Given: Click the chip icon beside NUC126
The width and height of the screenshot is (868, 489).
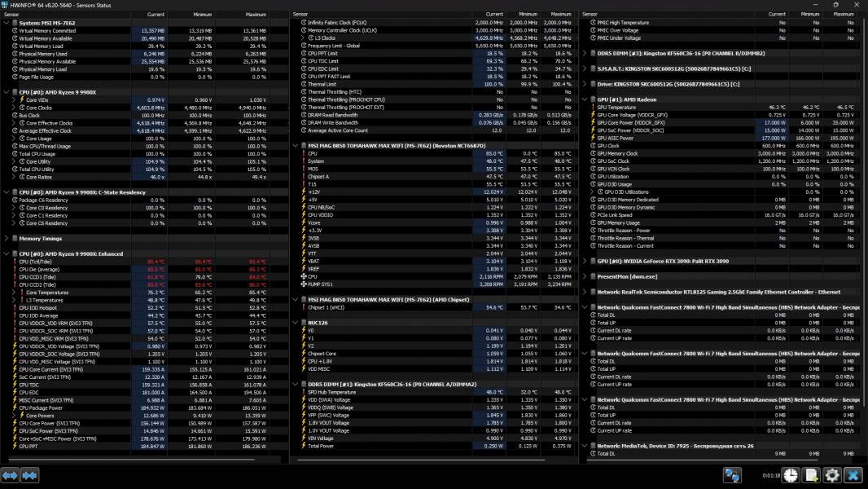Looking at the screenshot, I should coord(304,322).
